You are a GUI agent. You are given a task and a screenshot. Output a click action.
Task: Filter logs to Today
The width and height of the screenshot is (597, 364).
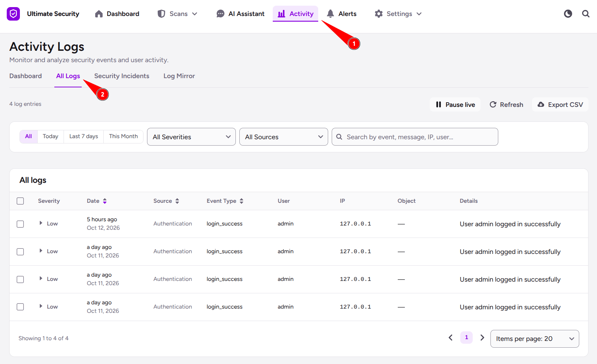(x=50, y=136)
